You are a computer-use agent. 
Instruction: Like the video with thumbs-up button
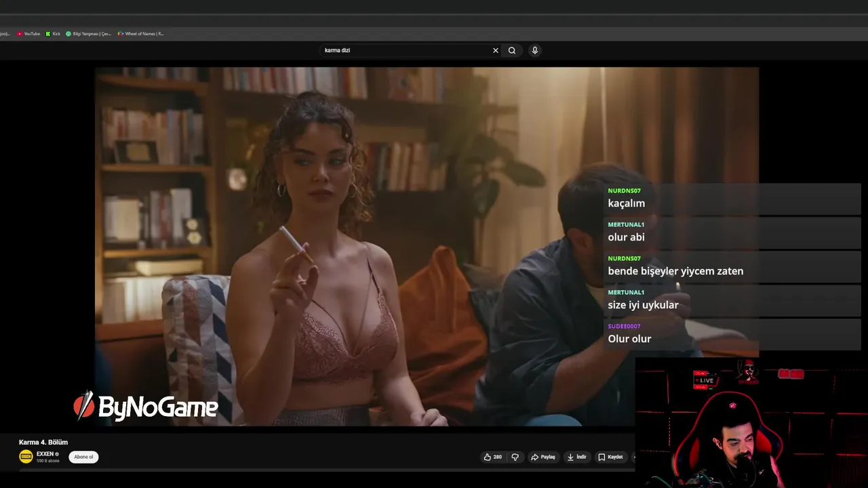492,457
